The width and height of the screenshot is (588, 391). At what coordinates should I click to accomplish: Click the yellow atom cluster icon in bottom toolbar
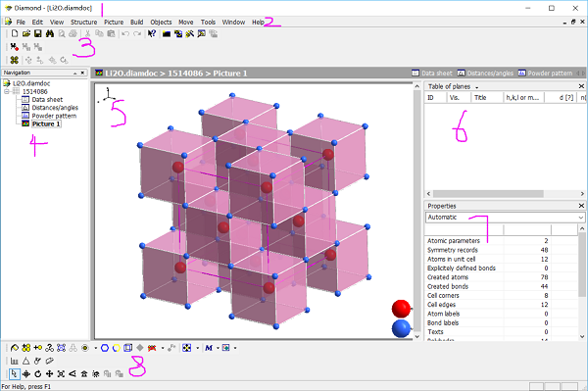pyautogui.click(x=25, y=348)
